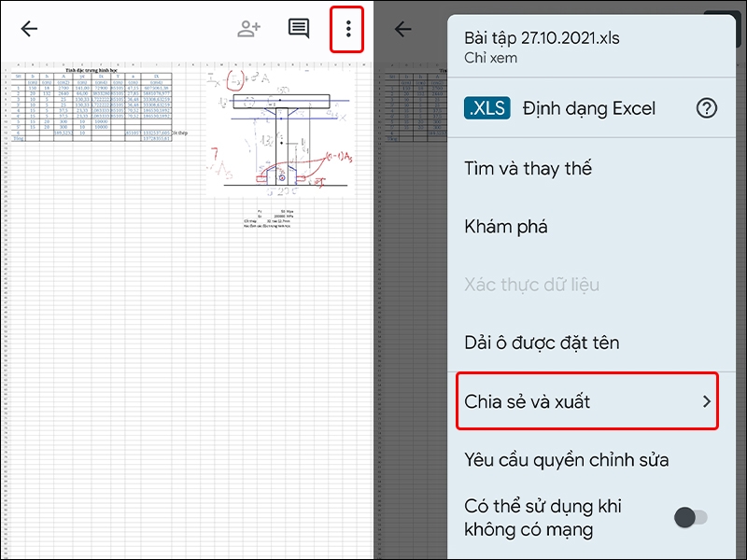Toggle offline availability switch
Screen dimensions: 747x560
pyautogui.click(x=691, y=517)
